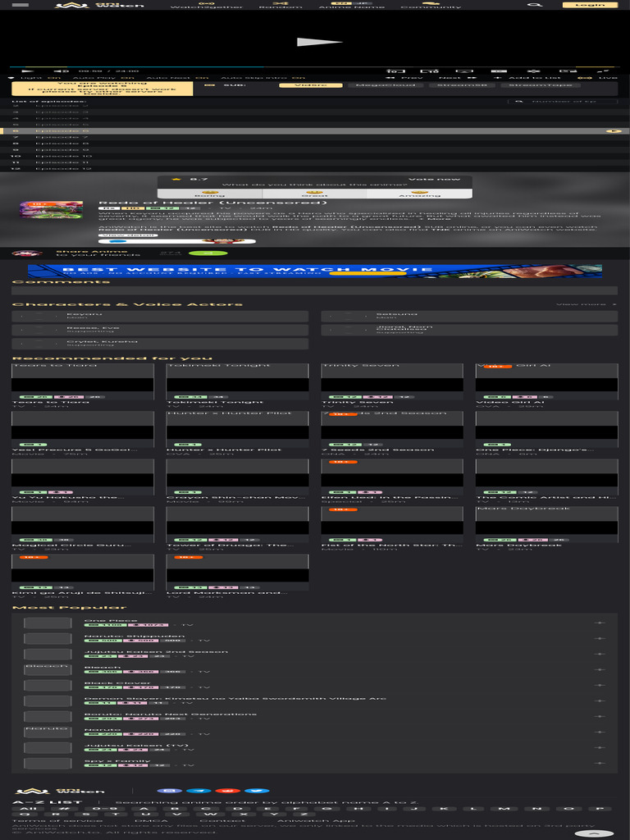
Task: Click the Reddit icon in the footer
Action: pyautogui.click(x=228, y=791)
